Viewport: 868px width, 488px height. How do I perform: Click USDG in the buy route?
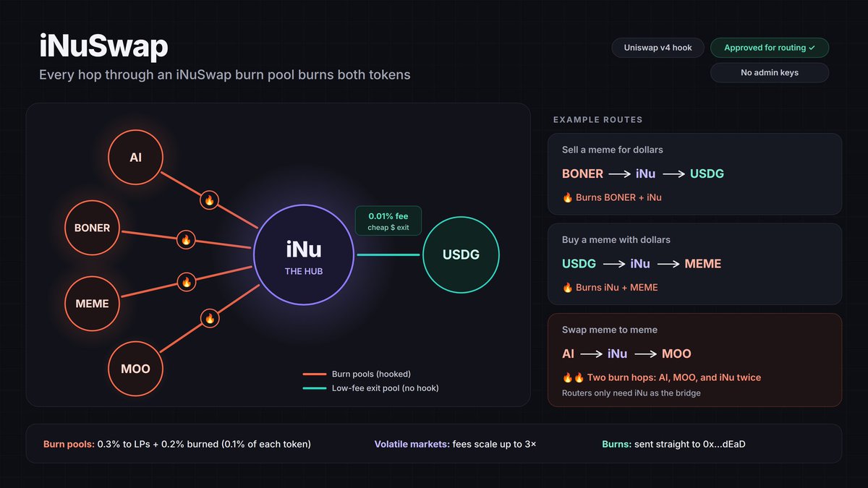pos(579,264)
